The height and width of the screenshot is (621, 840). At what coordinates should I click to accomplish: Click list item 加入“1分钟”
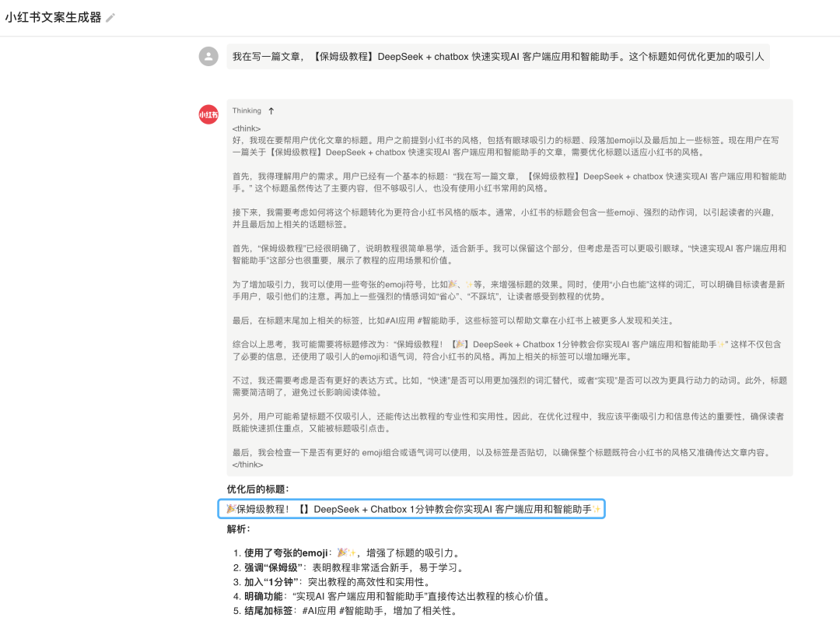pos(332,582)
